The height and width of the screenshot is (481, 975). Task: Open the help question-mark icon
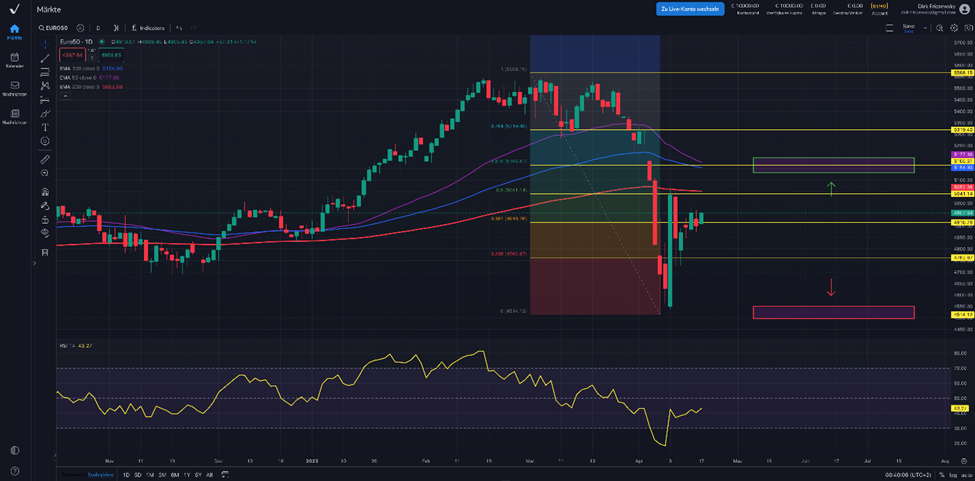pyautogui.click(x=14, y=470)
